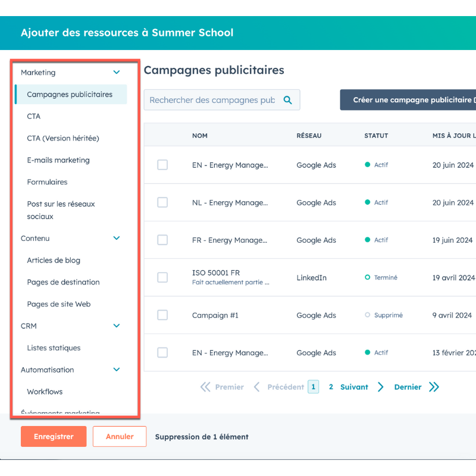Viewport: 476px width, 476px height.
Task: Open Workflows in sidebar
Action: click(x=45, y=392)
